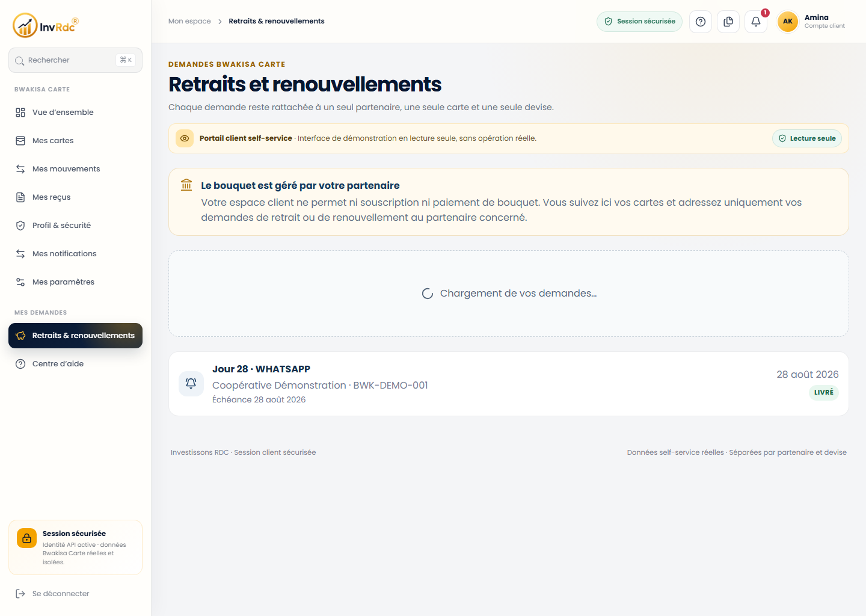Open Vue d'ensemble in sidebar
The image size is (866, 616).
pyautogui.click(x=75, y=112)
